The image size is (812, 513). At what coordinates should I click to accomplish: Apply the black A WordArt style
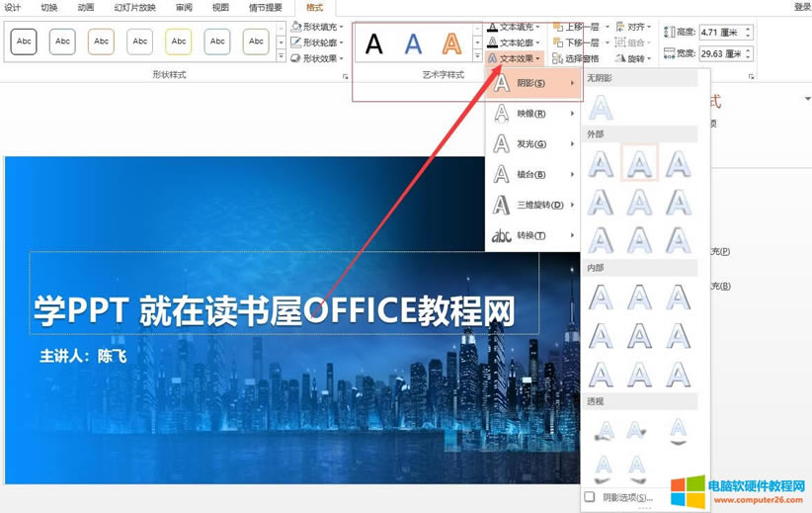click(x=373, y=43)
